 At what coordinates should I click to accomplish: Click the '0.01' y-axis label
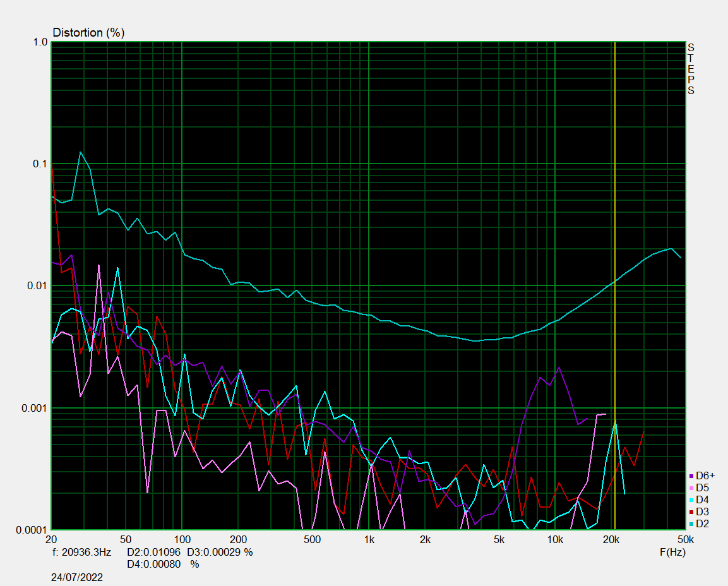38,285
